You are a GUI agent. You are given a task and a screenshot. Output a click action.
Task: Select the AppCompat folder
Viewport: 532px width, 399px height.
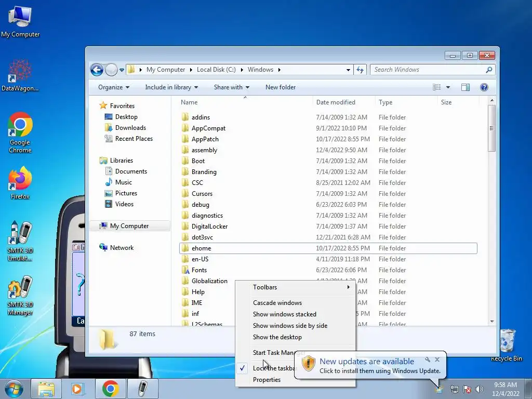tap(208, 128)
